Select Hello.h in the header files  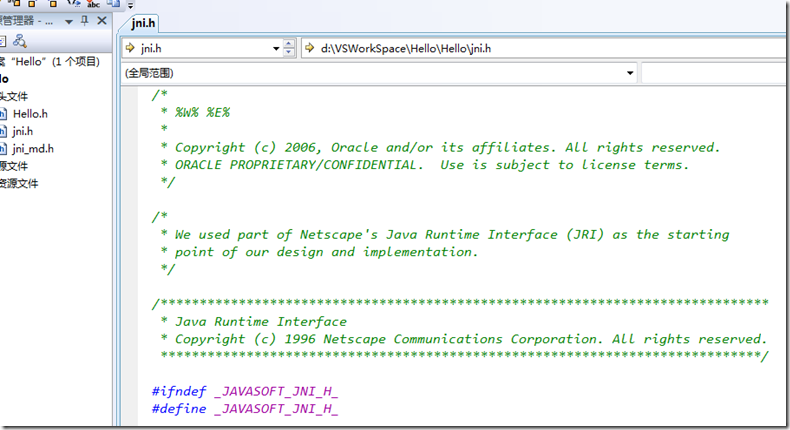[30, 114]
